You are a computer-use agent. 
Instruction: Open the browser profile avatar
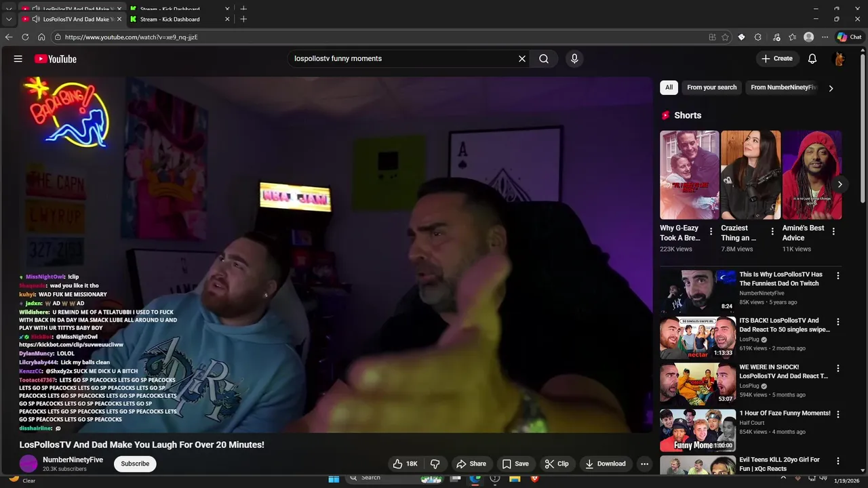click(808, 37)
